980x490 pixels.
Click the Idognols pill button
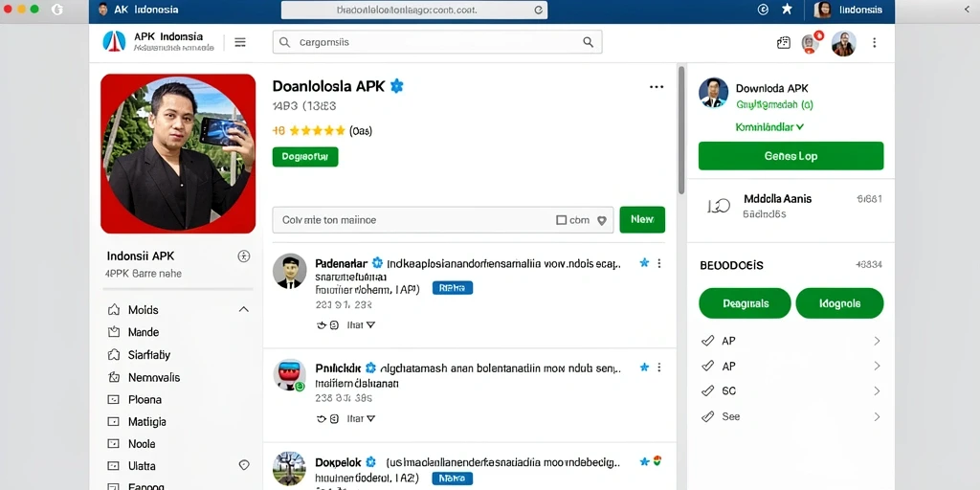pos(839,303)
